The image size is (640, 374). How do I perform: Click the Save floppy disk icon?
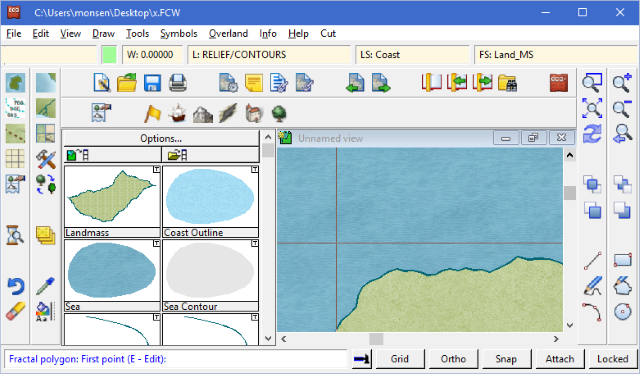coord(152,83)
